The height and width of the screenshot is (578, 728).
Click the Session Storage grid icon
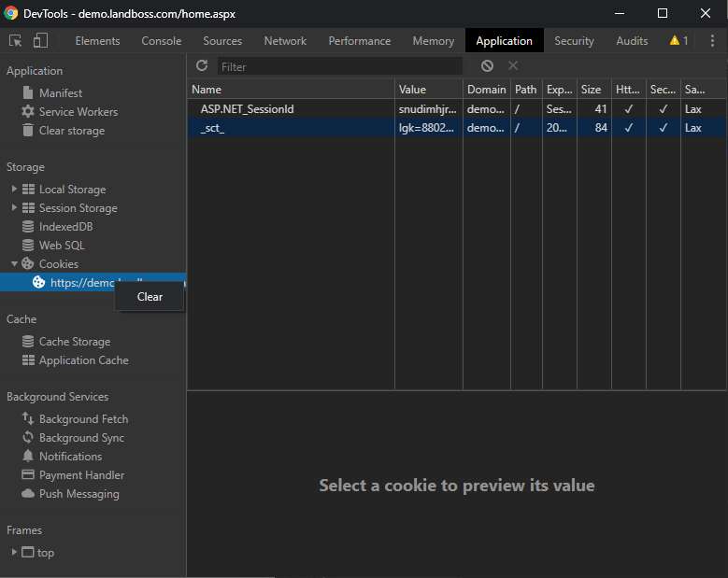[x=28, y=208]
